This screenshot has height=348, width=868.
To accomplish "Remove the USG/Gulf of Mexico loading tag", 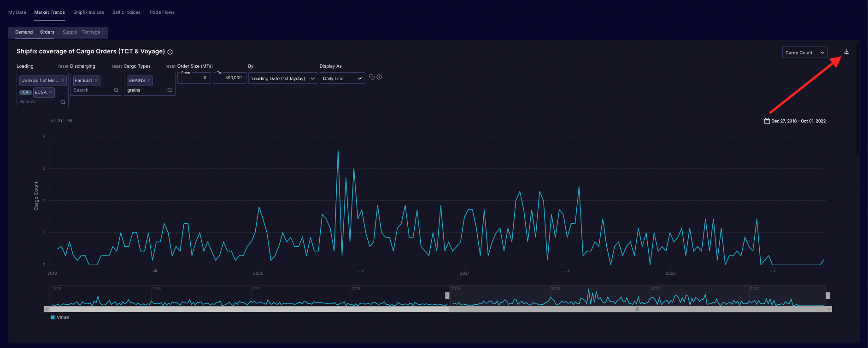I will pos(63,81).
